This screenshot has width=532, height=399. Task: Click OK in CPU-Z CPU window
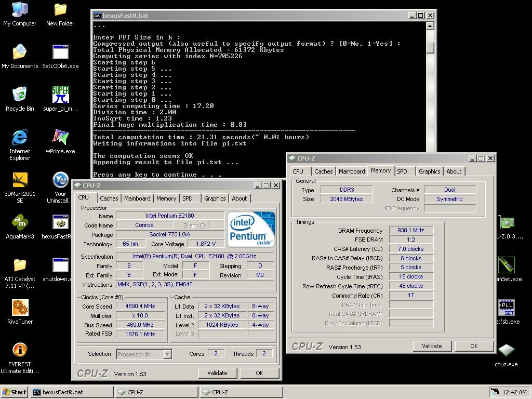click(260, 373)
